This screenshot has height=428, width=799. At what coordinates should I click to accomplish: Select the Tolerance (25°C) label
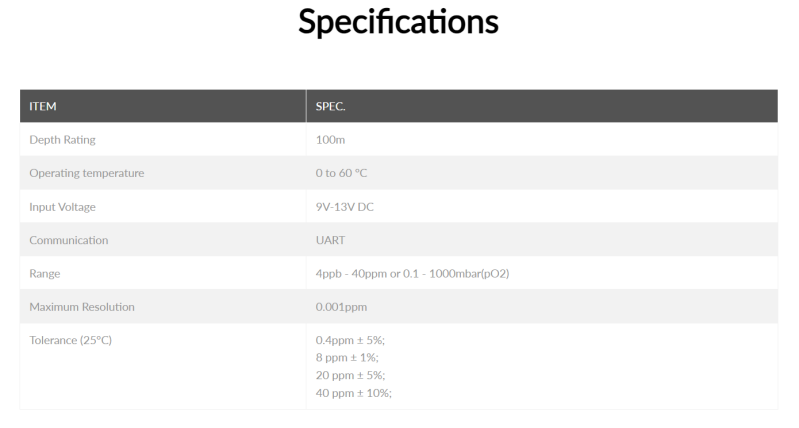click(x=70, y=341)
